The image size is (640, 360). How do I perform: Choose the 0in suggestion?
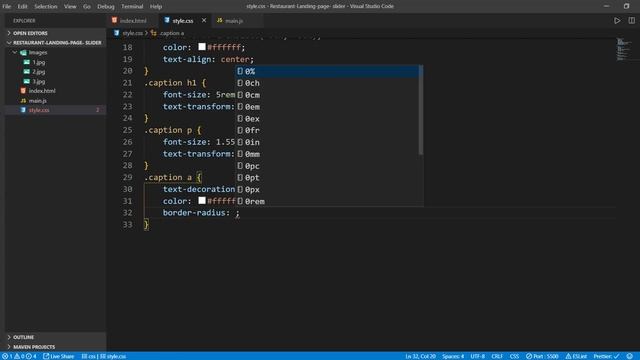[x=327, y=142]
